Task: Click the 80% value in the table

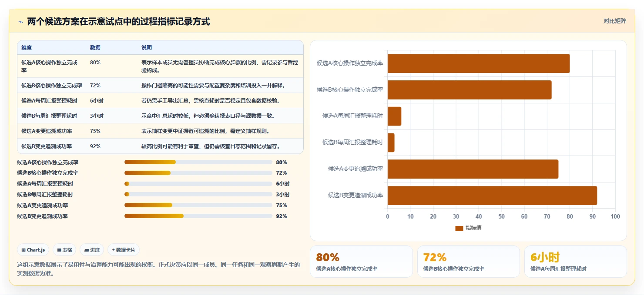Action: click(x=95, y=63)
